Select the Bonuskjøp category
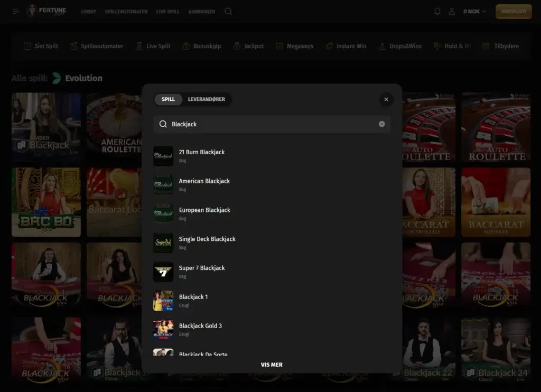 [x=202, y=46]
